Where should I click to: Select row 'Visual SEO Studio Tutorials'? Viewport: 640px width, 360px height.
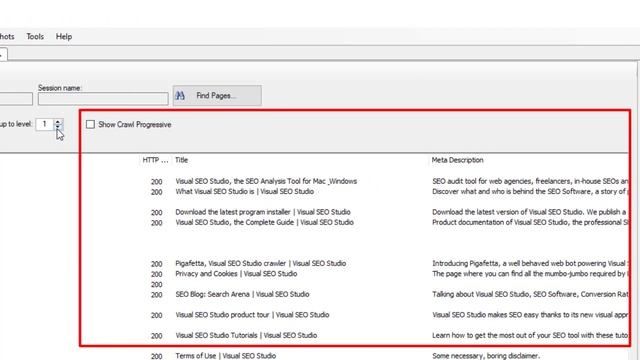246,336
